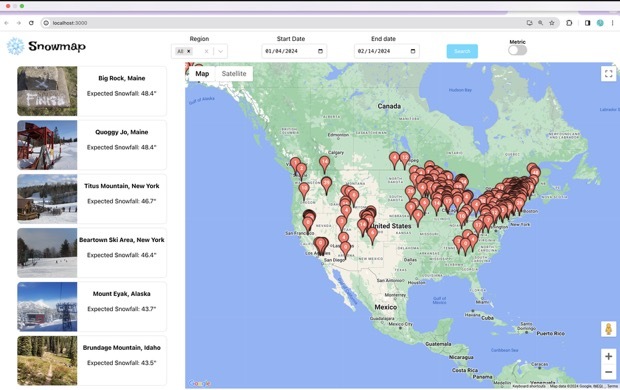The height and width of the screenshot is (390, 620).
Task: Open the browser zoom magnifier icon
Action: point(541,23)
